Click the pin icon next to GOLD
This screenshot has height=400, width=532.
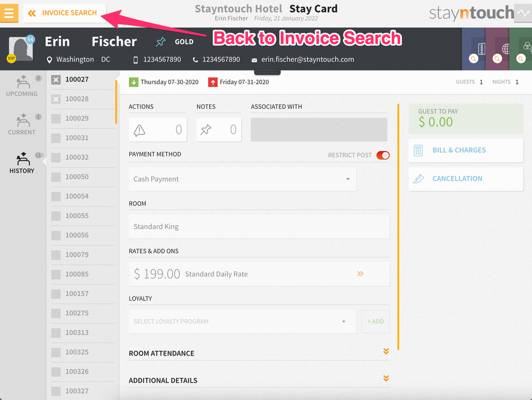point(161,42)
